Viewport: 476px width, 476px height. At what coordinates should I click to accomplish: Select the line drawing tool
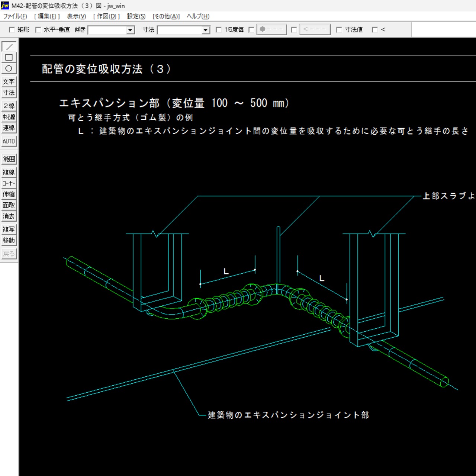coord(9,46)
